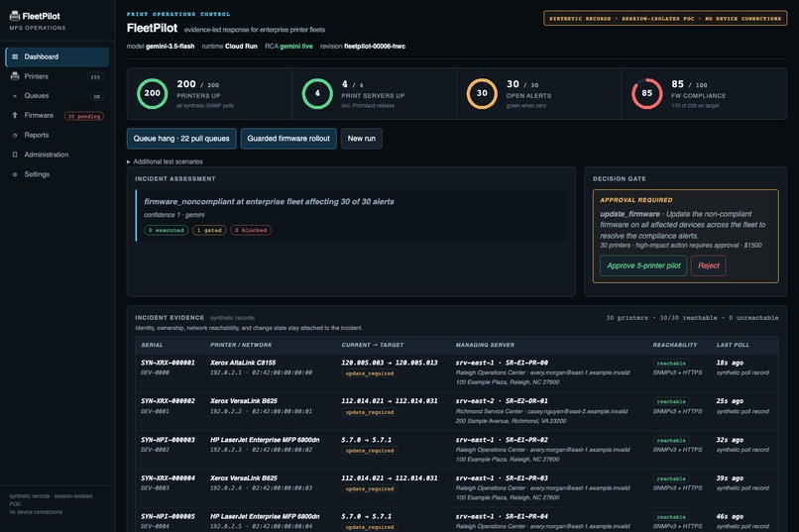Click the CURRENT → TARGET column header
This screenshot has width=799, height=532.
point(373,345)
